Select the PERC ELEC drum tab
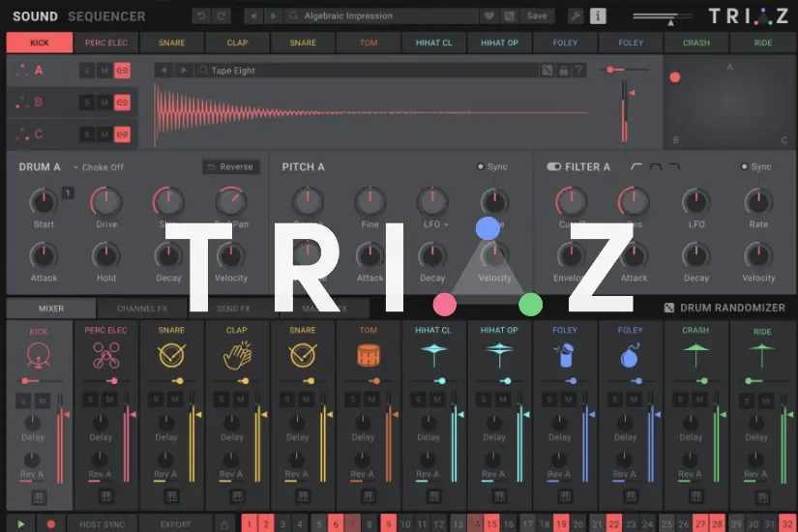 tap(105, 43)
